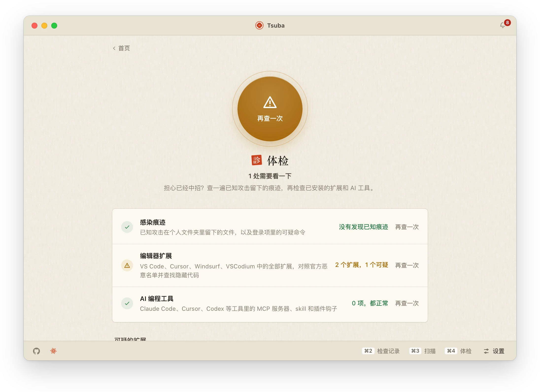Click the warning triangle inside the circle button

click(x=270, y=102)
